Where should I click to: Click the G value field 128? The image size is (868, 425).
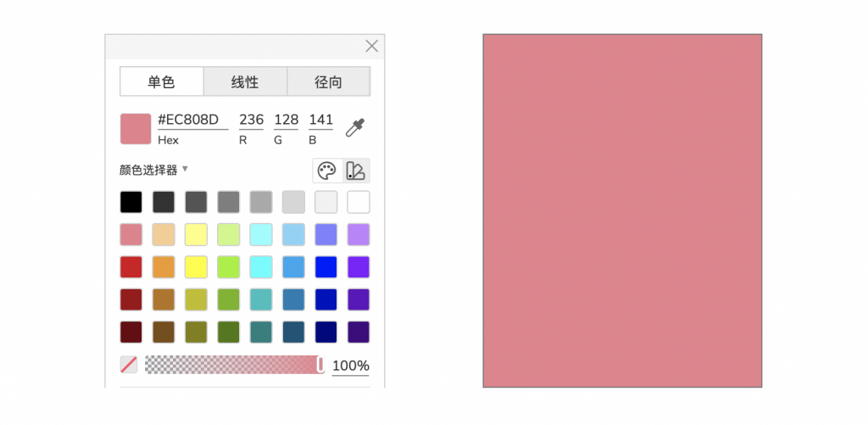tap(286, 120)
